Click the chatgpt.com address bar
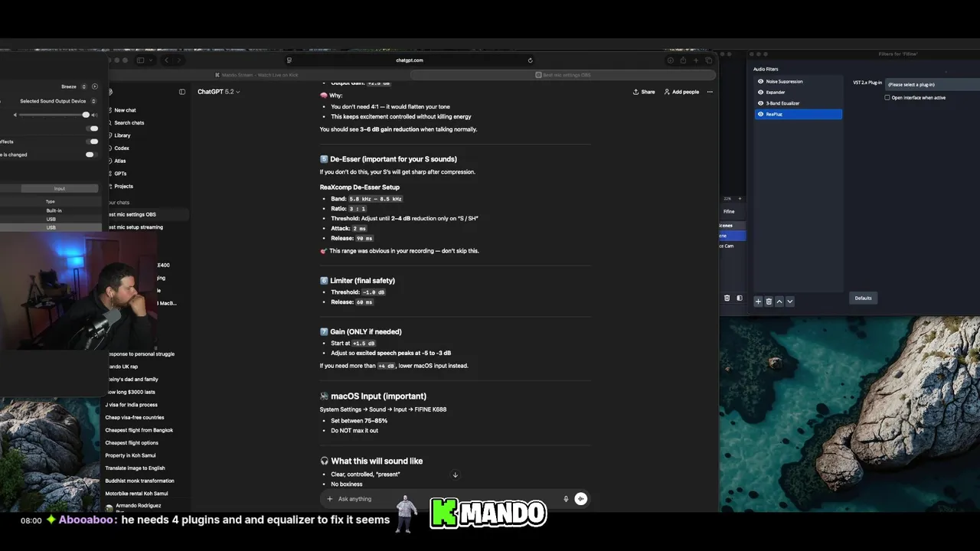Screen dimensions: 980x551 (410, 60)
